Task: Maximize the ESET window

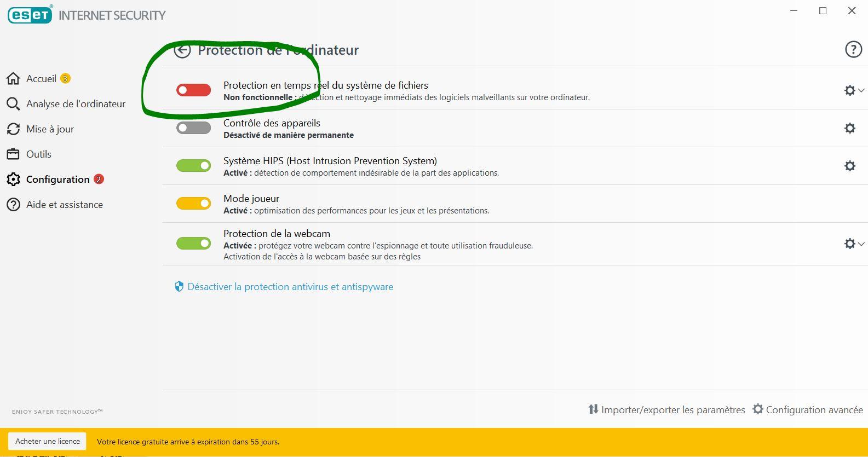Action: click(823, 11)
